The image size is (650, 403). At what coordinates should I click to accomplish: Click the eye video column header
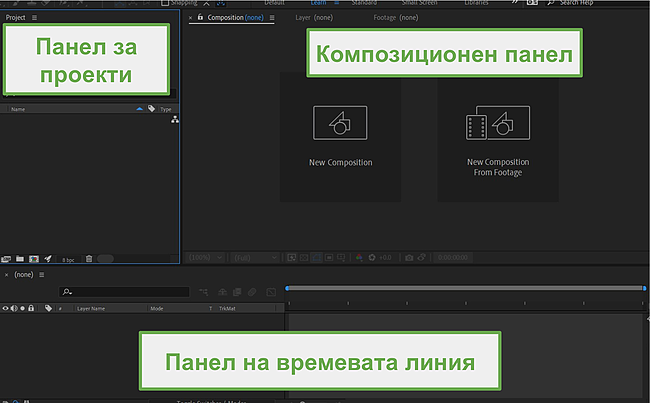pos(5,308)
